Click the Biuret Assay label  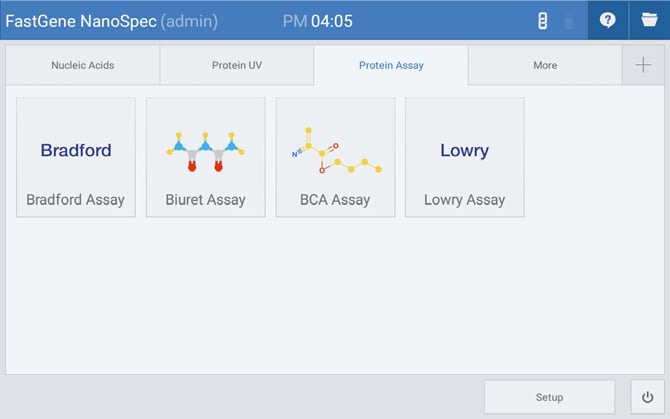(205, 200)
